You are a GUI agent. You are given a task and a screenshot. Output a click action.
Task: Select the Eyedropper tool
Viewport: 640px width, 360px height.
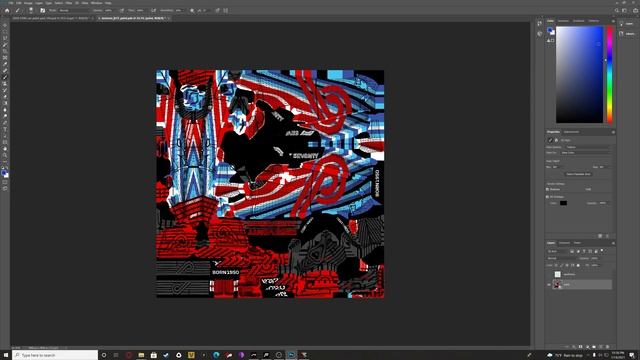[5, 64]
